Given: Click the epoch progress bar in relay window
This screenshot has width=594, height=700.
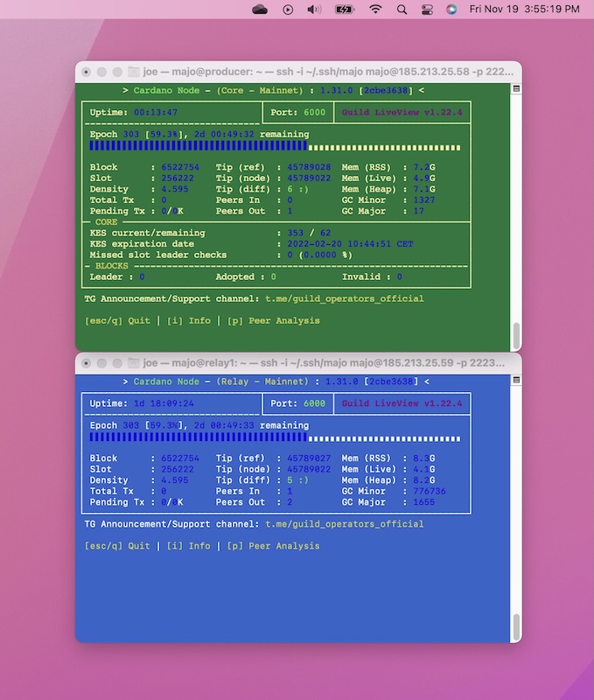Looking at the screenshot, I should 274,437.
